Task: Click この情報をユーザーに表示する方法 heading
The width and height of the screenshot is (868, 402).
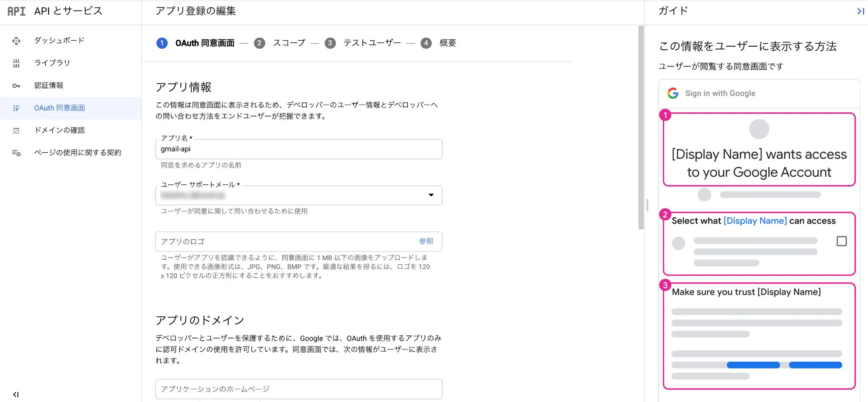Action: point(748,46)
